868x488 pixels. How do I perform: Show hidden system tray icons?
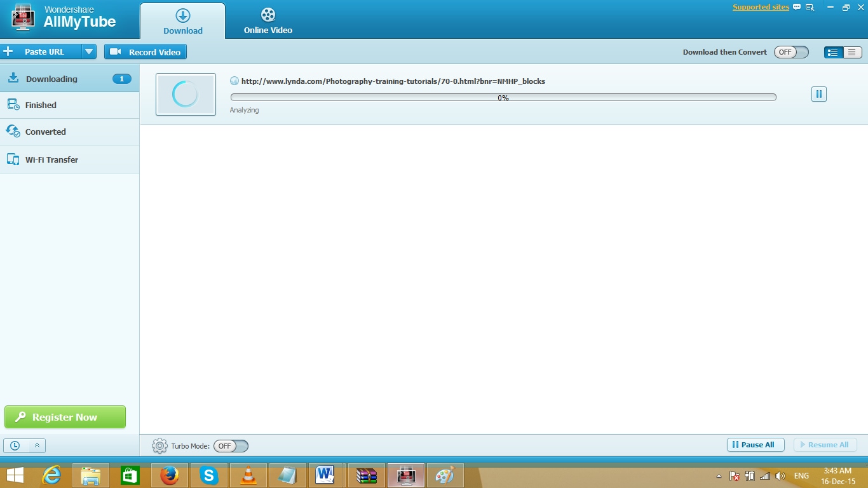click(719, 476)
